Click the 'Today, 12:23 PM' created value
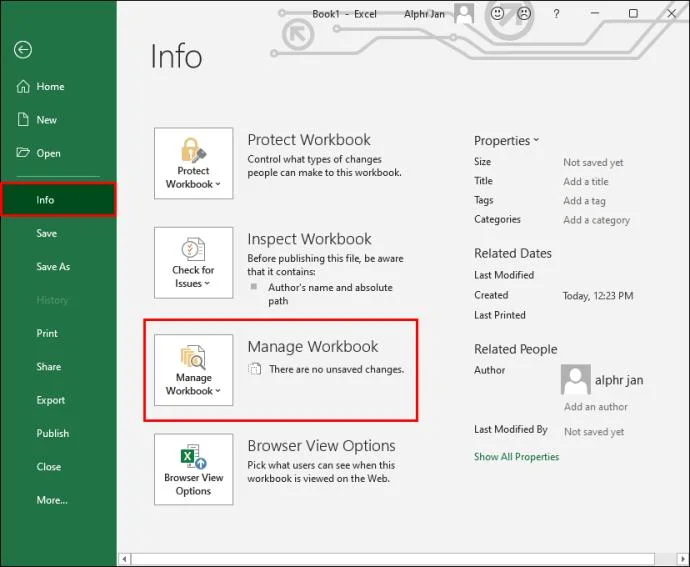Image resolution: width=690 pixels, height=567 pixels. point(598,296)
